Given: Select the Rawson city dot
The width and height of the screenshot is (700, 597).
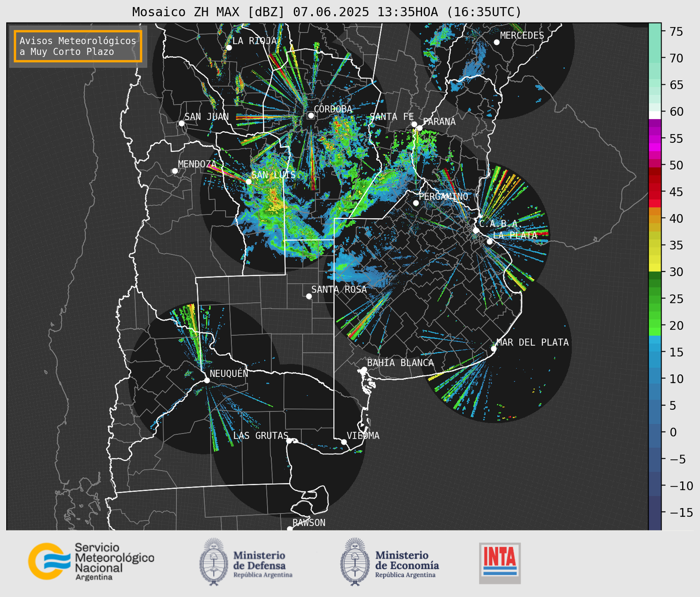Looking at the screenshot, I should pos(290,528).
